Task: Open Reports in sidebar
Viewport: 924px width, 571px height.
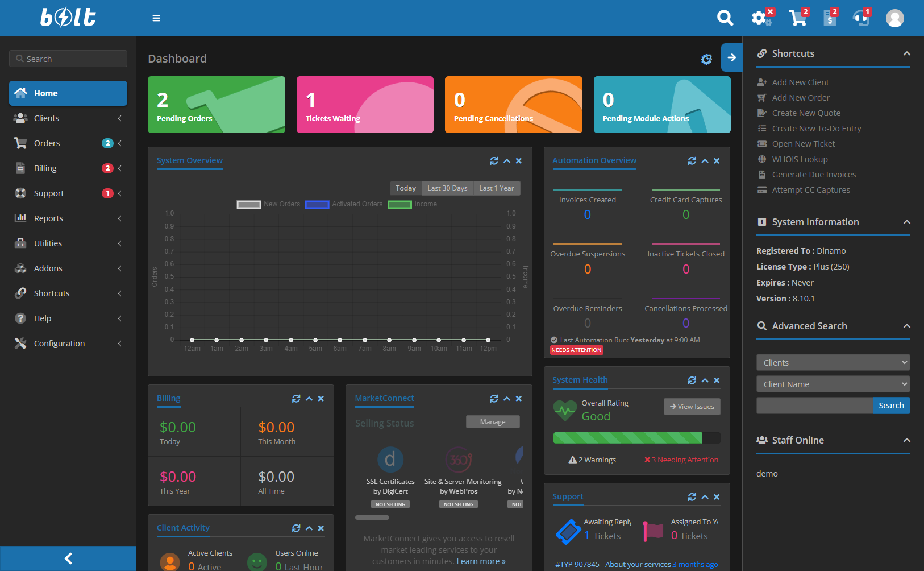Action: tap(68, 218)
